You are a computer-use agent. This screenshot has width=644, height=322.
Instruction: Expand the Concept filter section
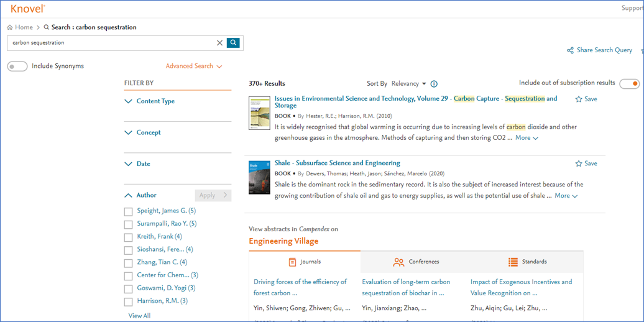click(x=149, y=132)
